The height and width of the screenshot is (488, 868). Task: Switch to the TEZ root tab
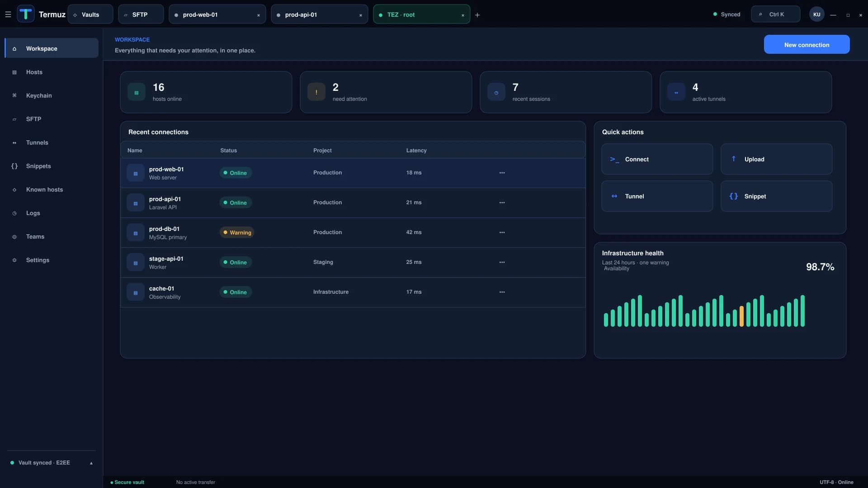[x=421, y=14]
